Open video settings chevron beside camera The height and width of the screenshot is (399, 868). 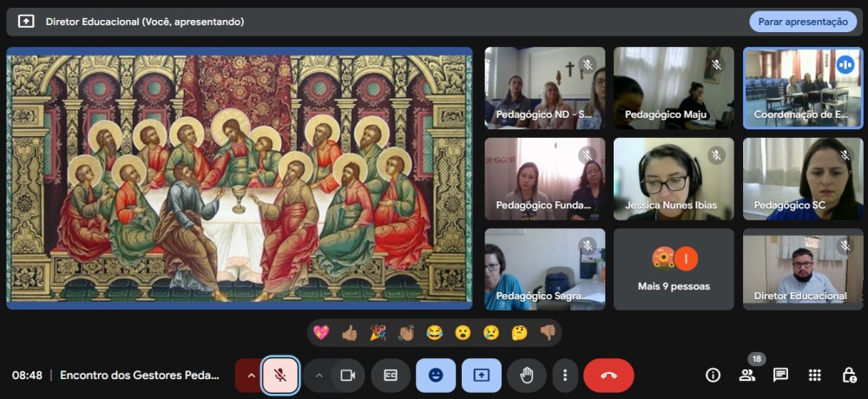[x=319, y=376]
